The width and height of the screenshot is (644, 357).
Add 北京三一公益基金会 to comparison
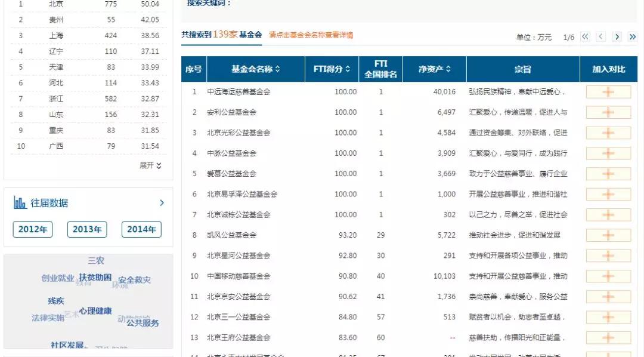[x=608, y=317]
